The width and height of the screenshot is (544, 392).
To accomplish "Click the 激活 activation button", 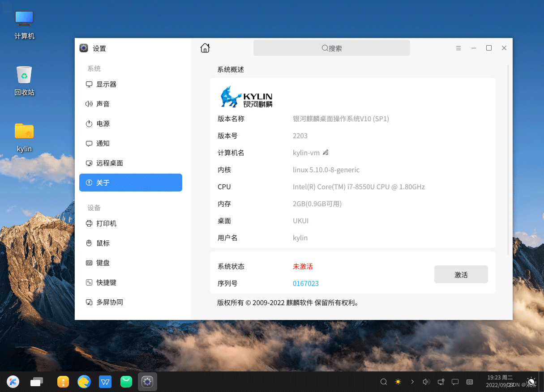I will pyautogui.click(x=461, y=274).
